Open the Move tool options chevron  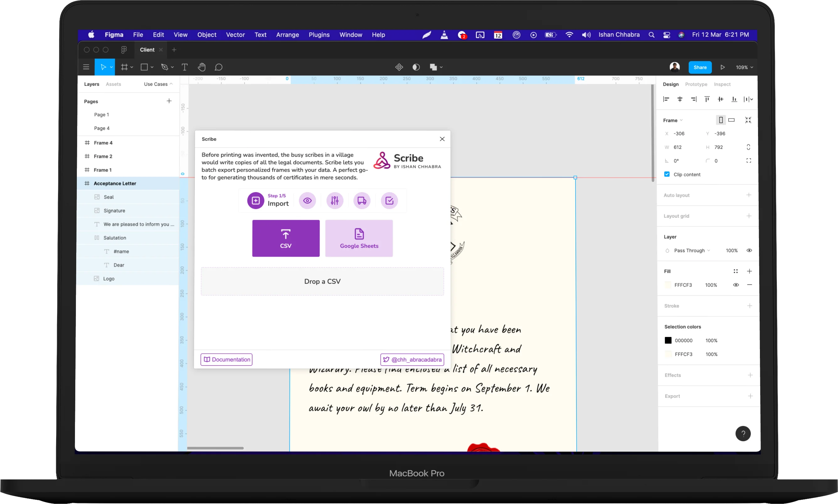[111, 67]
